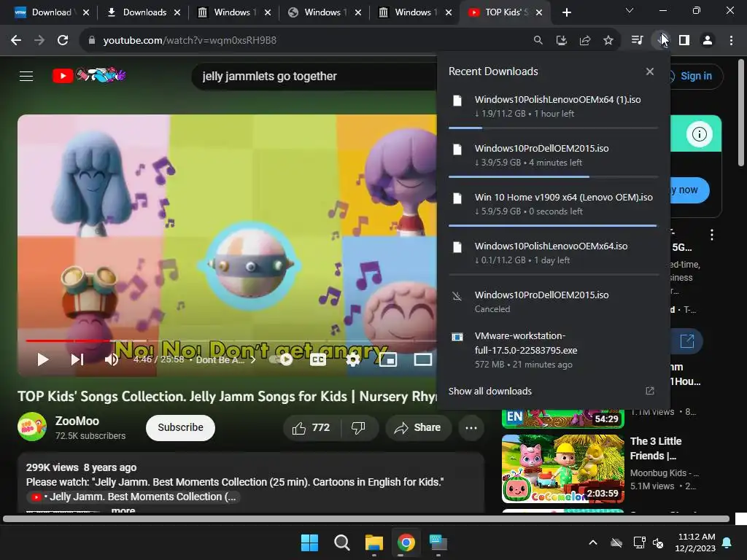Open Windows Start menu
The width and height of the screenshot is (747, 560).
[309, 542]
